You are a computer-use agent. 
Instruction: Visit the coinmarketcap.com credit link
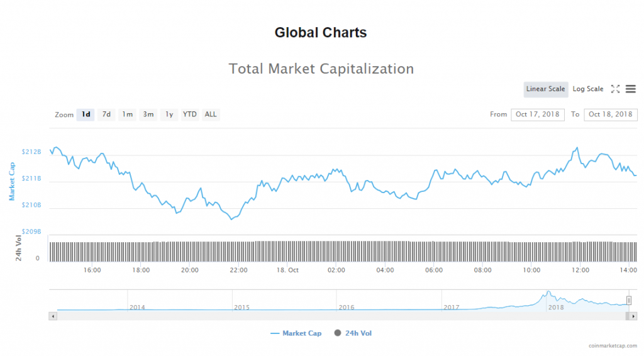click(x=613, y=346)
